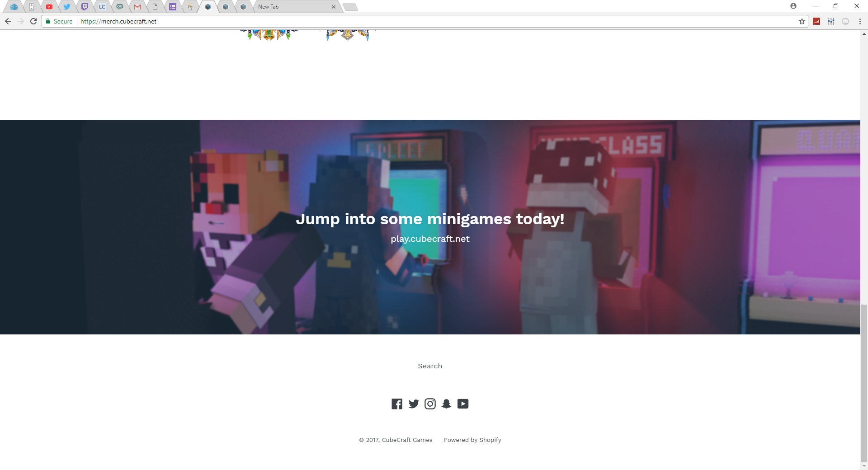
Task: Go forward to next page
Action: pos(21,21)
